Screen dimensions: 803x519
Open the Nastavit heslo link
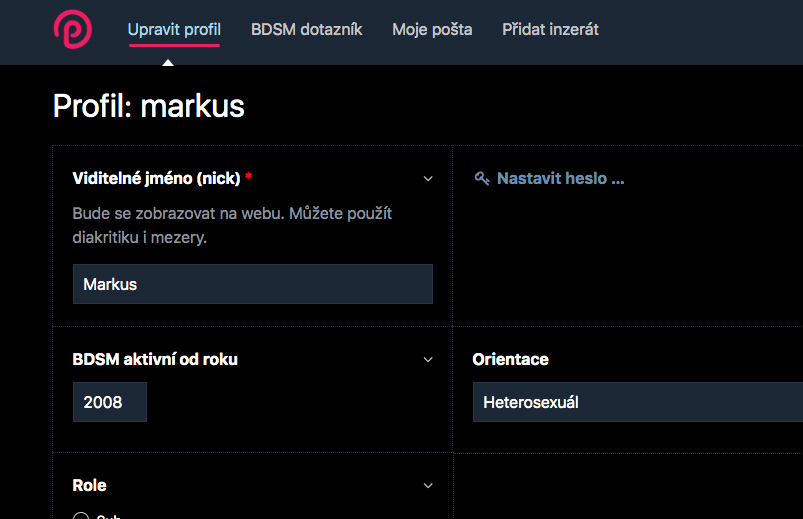(560, 178)
